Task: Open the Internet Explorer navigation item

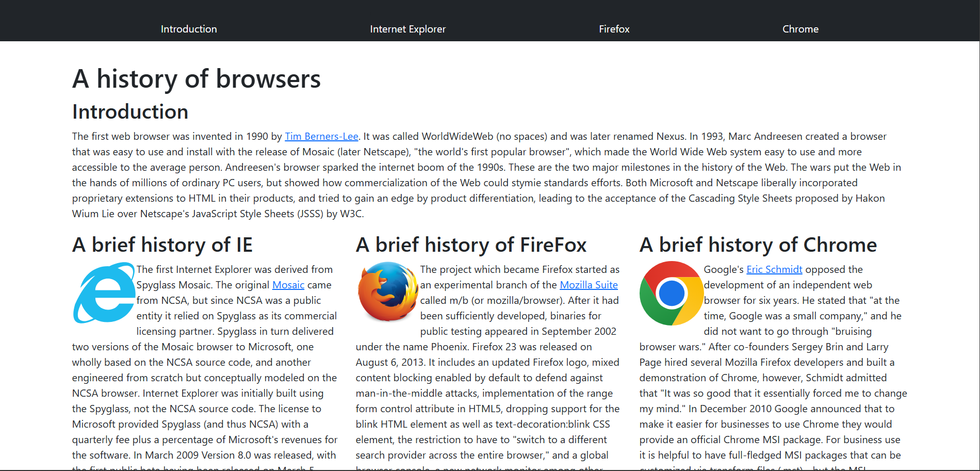Action: 407,29
